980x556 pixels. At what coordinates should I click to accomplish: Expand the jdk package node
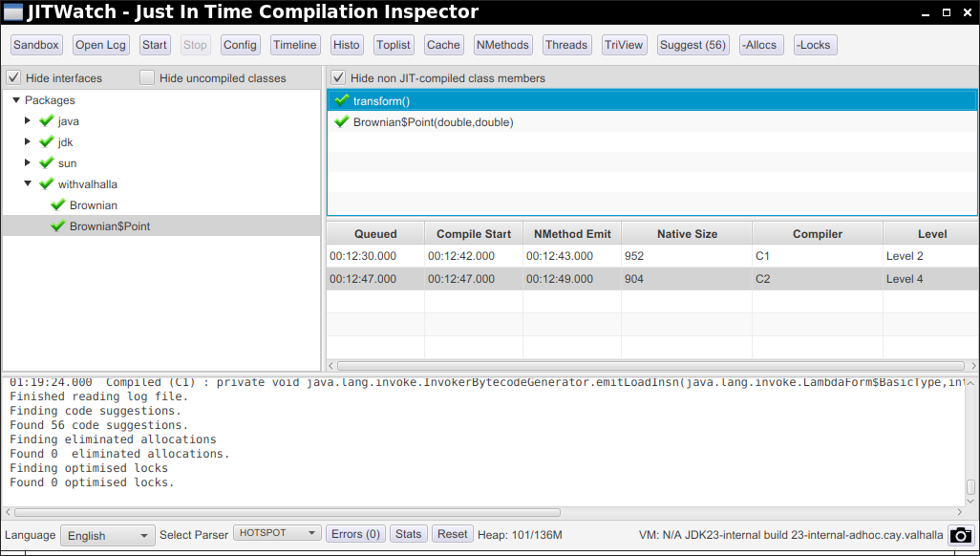pos(28,142)
